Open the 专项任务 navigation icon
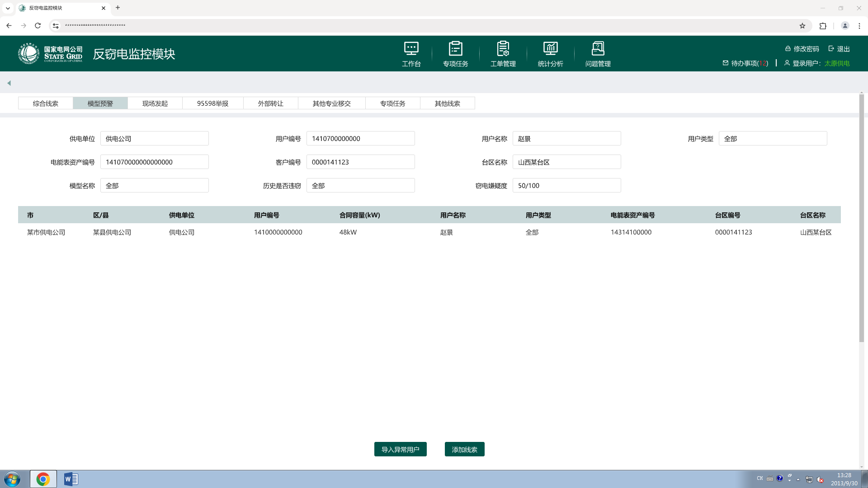 tap(455, 49)
